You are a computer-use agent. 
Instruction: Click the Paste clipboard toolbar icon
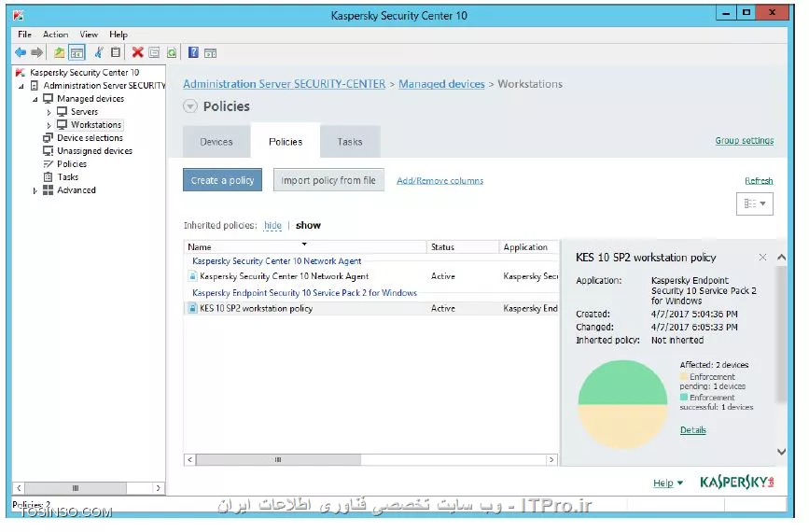click(116, 52)
